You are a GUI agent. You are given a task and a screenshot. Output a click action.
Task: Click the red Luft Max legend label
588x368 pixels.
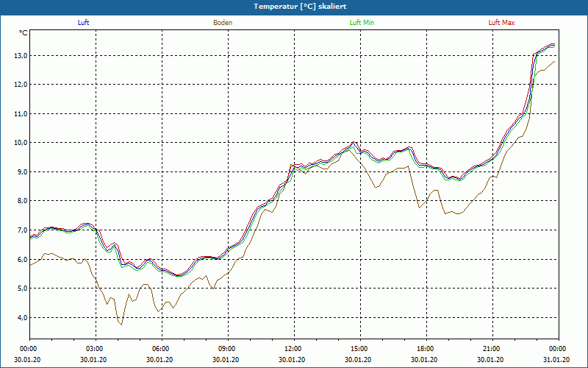(x=501, y=23)
